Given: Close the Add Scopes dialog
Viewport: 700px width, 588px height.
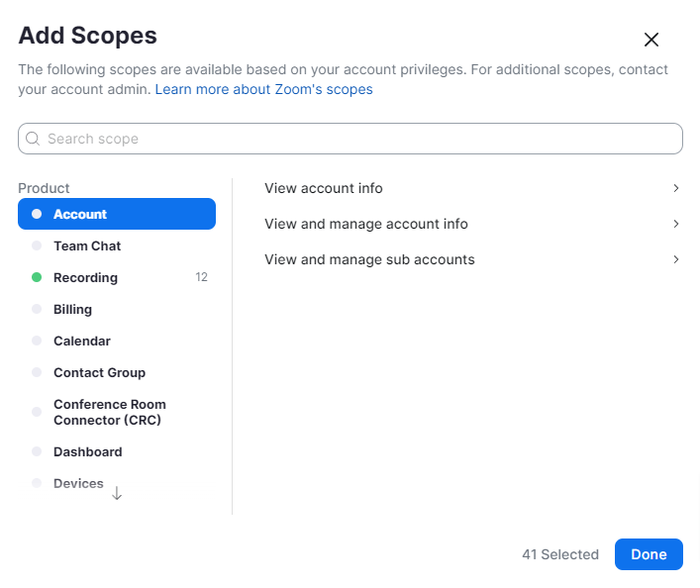Looking at the screenshot, I should [x=651, y=40].
